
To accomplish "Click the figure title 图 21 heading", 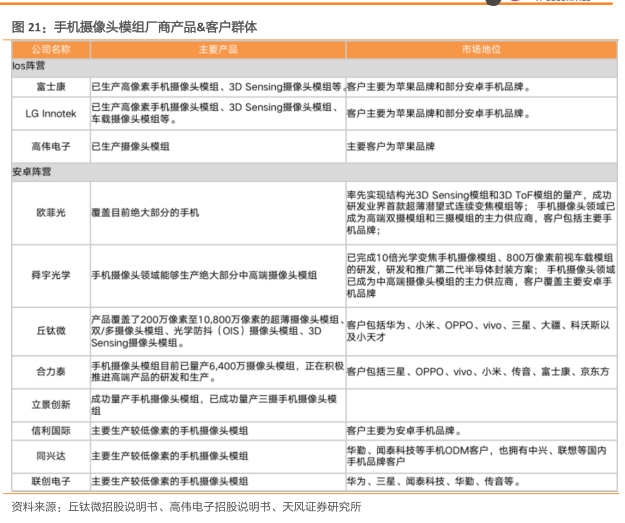I will pyautogui.click(x=133, y=27).
